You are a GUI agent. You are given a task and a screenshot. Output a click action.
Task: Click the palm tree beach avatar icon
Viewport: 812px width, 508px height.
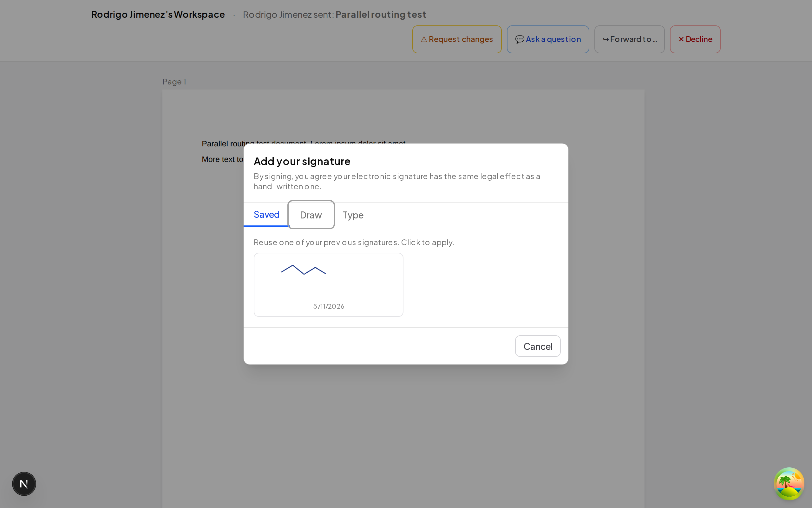point(789,484)
